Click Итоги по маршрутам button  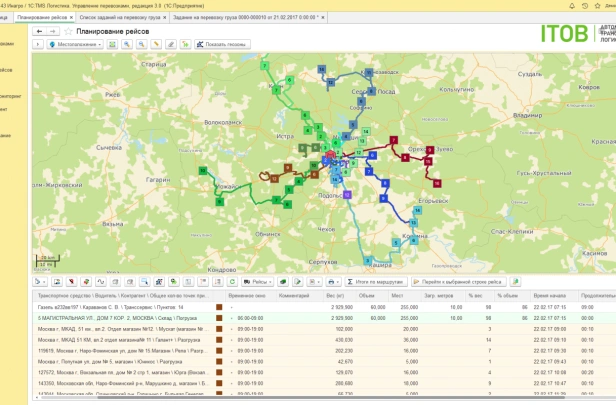click(376, 282)
